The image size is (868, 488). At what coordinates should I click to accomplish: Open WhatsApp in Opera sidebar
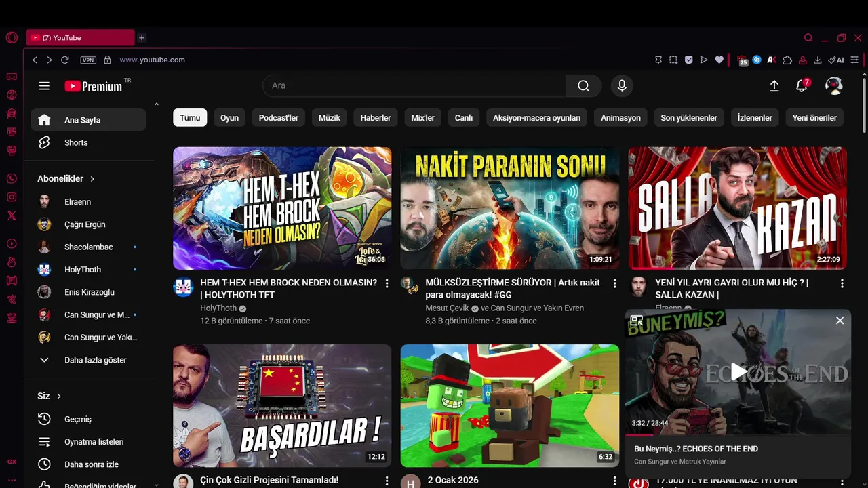click(x=12, y=179)
